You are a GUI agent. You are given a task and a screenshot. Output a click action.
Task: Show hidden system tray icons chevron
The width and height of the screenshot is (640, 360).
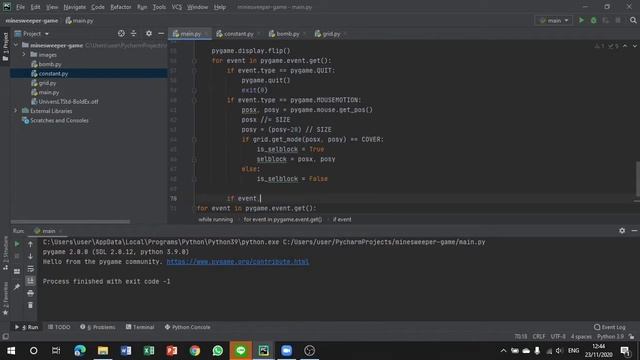[x=503, y=351]
